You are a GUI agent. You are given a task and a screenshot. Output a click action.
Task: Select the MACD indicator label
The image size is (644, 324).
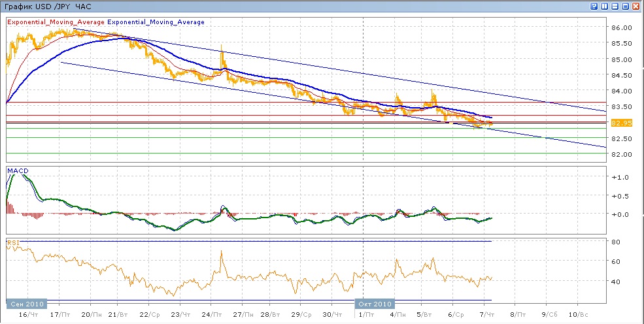pyautogui.click(x=17, y=170)
